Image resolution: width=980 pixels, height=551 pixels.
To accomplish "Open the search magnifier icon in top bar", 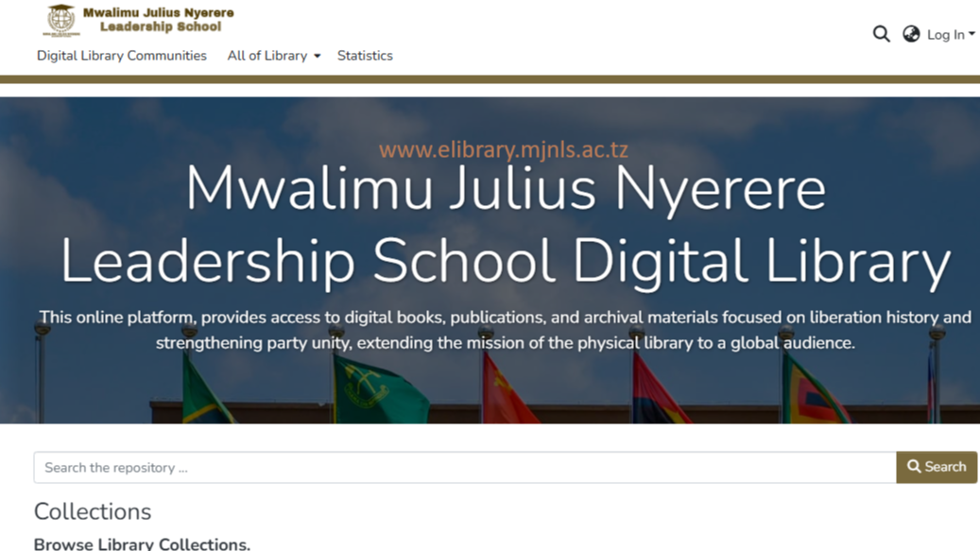I will coord(881,33).
